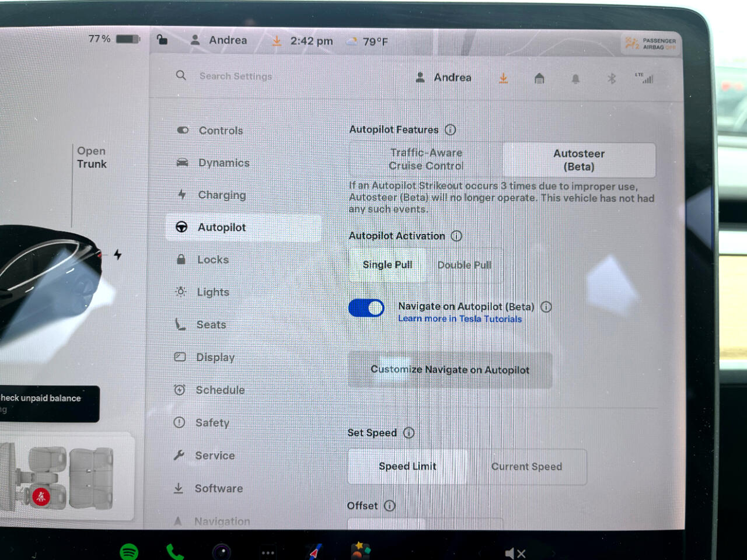Select Autosteer (Beta) option
747x560 pixels.
579,160
